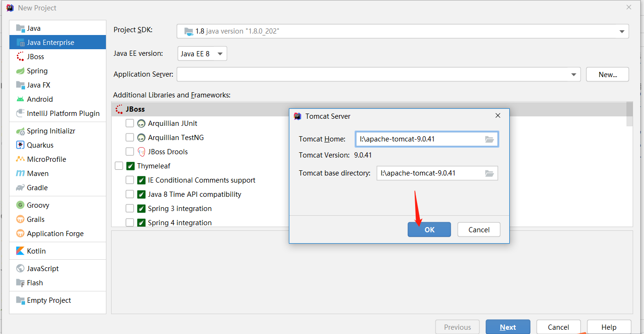Click the JBoss icon in left list
644x334 pixels.
coord(20,57)
